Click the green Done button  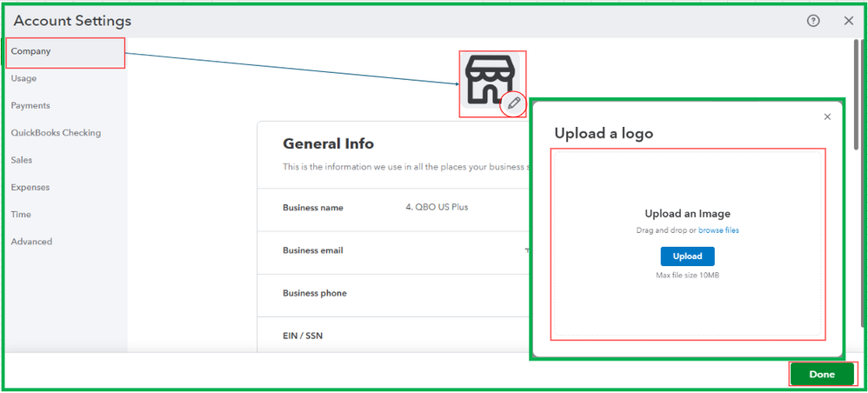[822, 374]
